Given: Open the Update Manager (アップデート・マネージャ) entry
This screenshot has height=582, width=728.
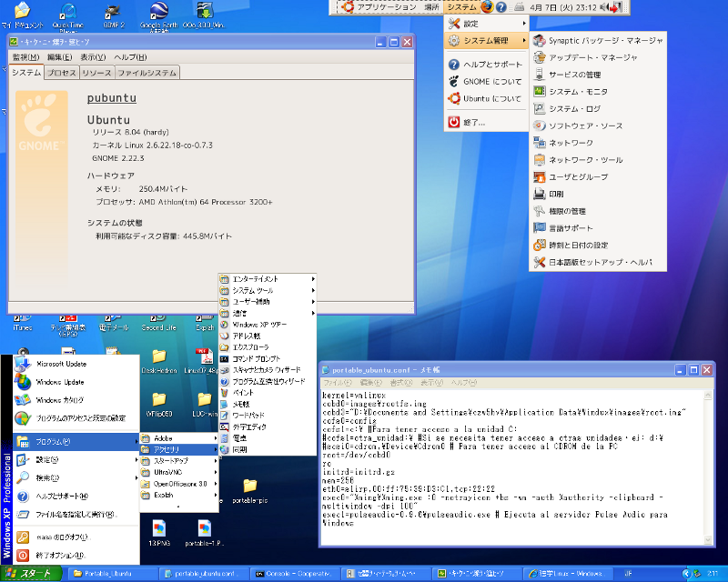Looking at the screenshot, I should pos(598,58).
